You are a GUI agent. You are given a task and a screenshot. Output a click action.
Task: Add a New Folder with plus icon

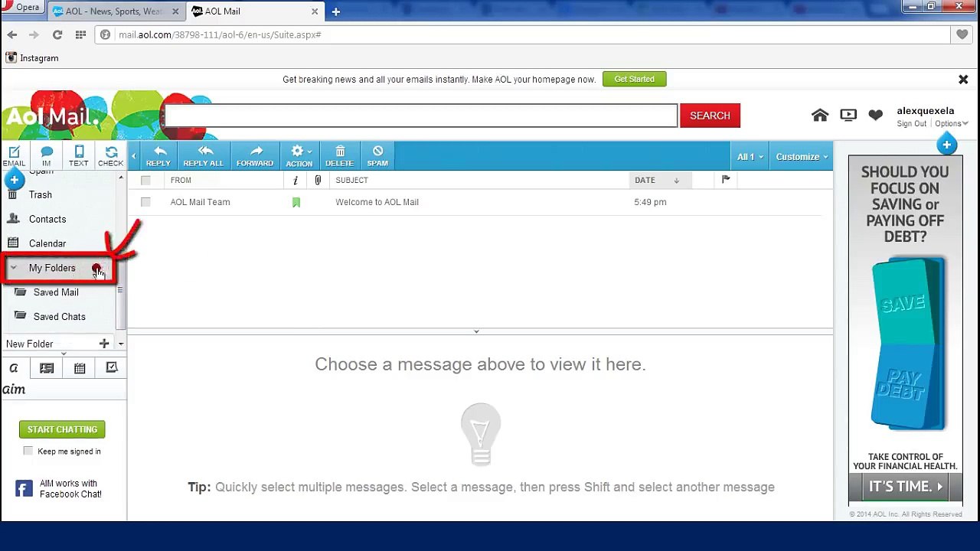tap(104, 344)
